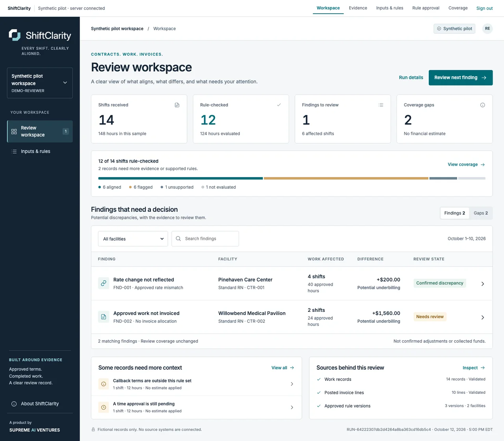504x441 pixels.
Task: Switch to the Evidence tab
Action: point(358,8)
